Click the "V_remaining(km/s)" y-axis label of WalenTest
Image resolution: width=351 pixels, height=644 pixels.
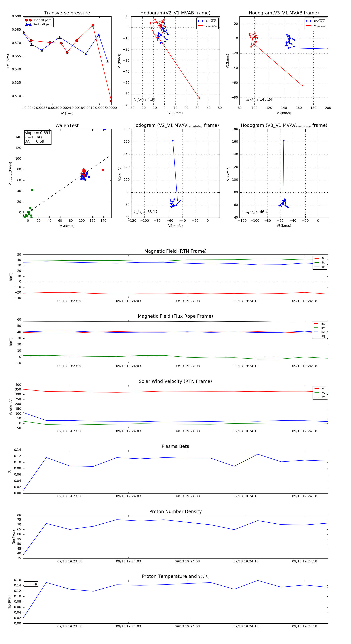pos(10,173)
